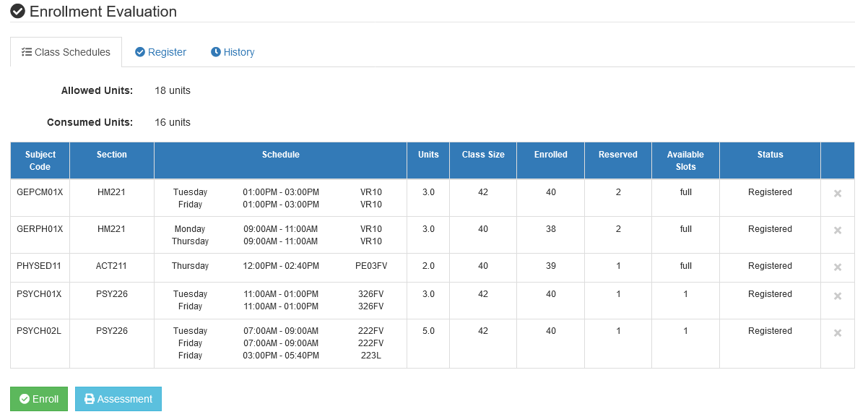
Task: Open the History tab
Action: pyautogui.click(x=233, y=52)
